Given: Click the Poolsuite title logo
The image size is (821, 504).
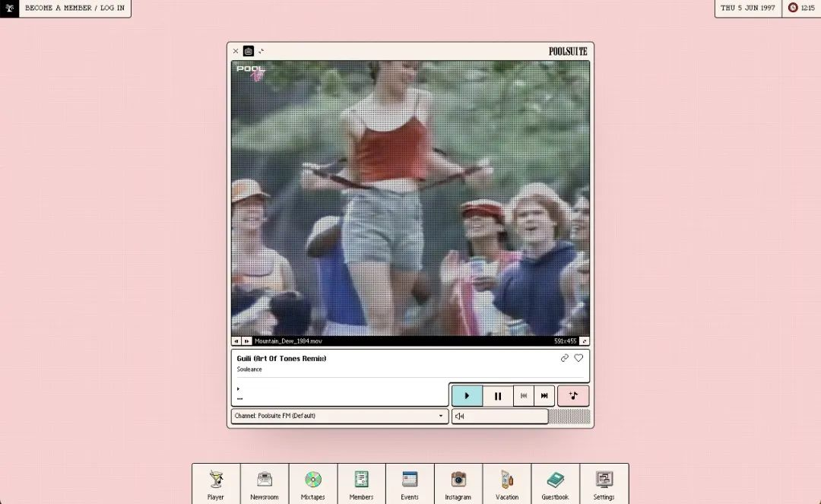Looking at the screenshot, I should click(x=568, y=51).
